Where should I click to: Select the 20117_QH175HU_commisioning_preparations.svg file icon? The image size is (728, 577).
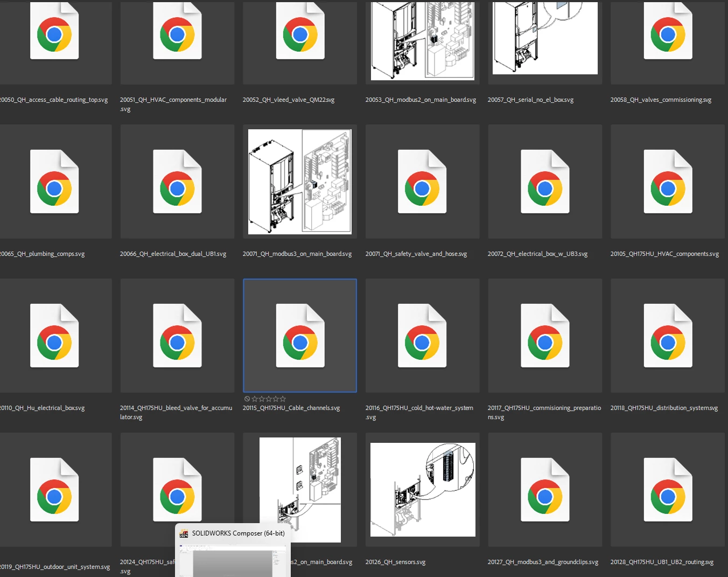click(x=545, y=336)
